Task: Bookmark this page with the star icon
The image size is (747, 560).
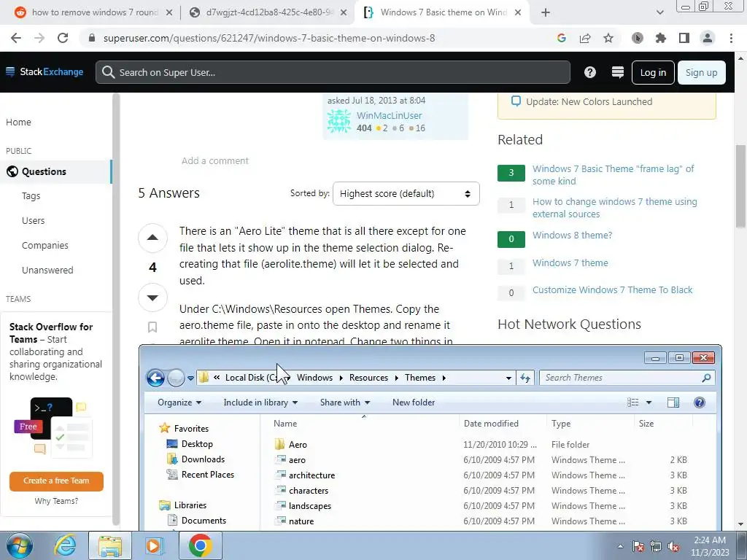Action: 608,38
